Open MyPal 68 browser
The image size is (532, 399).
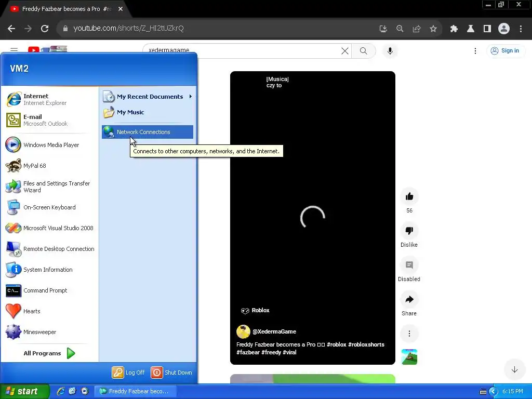point(49,166)
